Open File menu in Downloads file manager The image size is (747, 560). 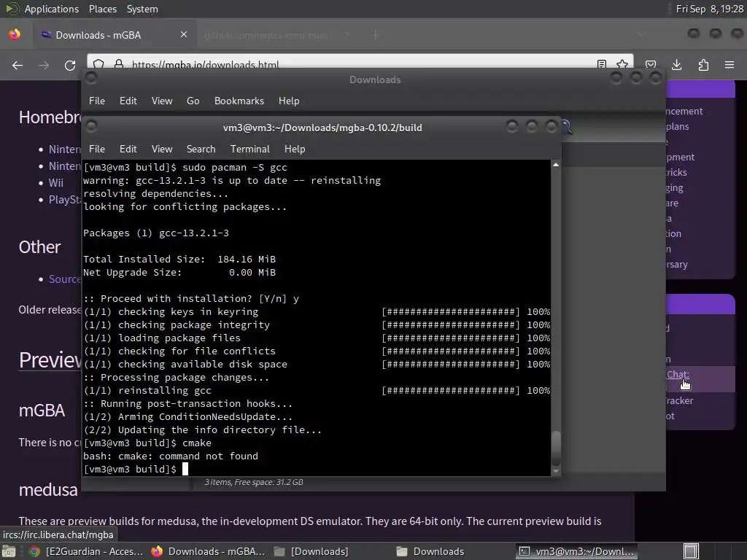tap(97, 101)
